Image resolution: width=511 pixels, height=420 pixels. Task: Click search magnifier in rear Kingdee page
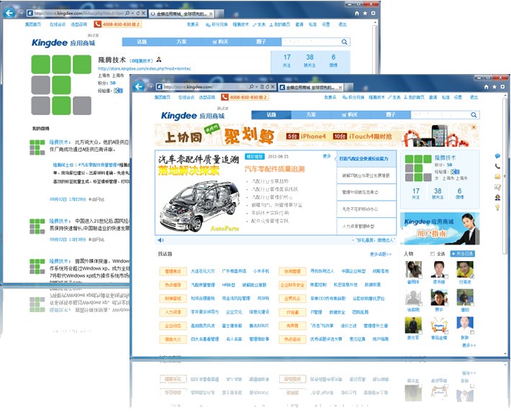(x=344, y=42)
